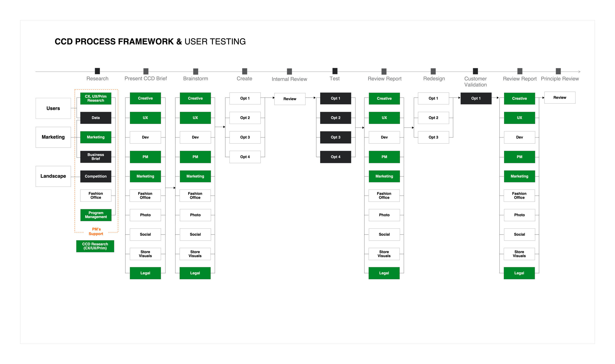Click the Test stage marker on timeline
The height and width of the screenshot is (364, 615).
335,71
